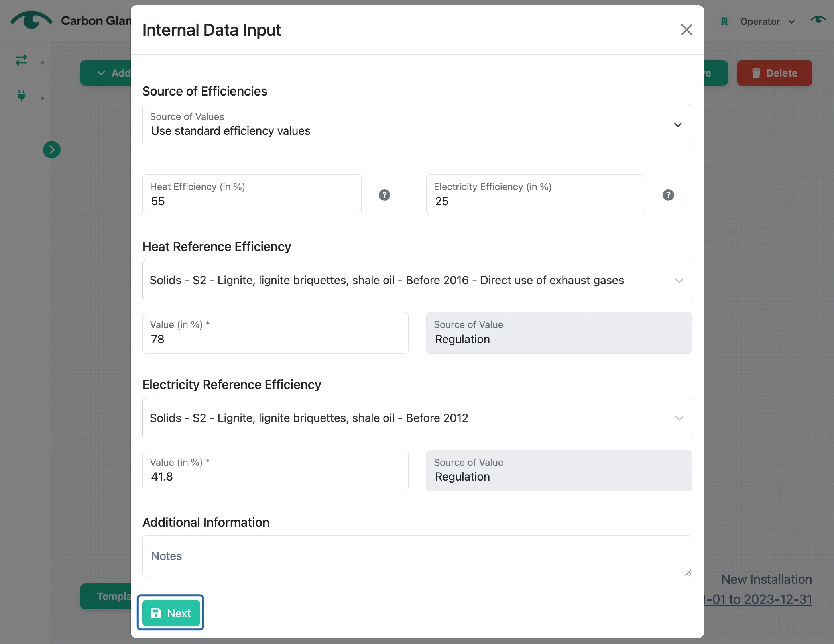Close the Internal Data Input dialog
This screenshot has width=834, height=644.
click(686, 29)
